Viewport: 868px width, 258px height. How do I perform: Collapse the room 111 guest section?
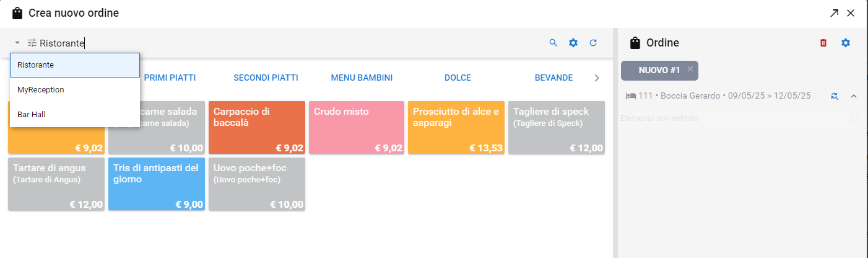click(x=854, y=96)
